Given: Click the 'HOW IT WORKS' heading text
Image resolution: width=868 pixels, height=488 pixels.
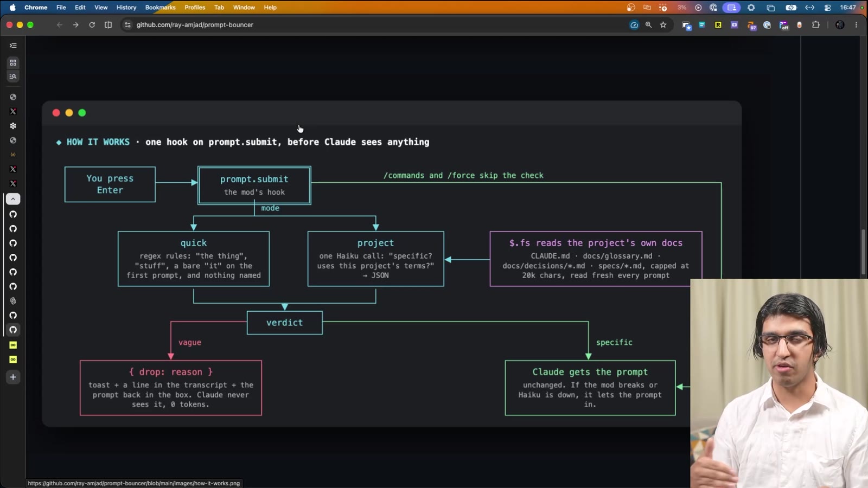Looking at the screenshot, I should click(98, 142).
